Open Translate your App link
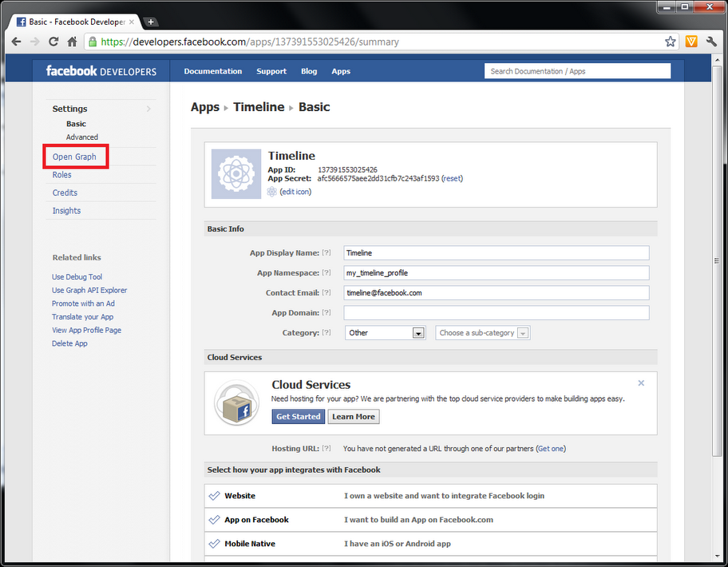 pos(83,317)
